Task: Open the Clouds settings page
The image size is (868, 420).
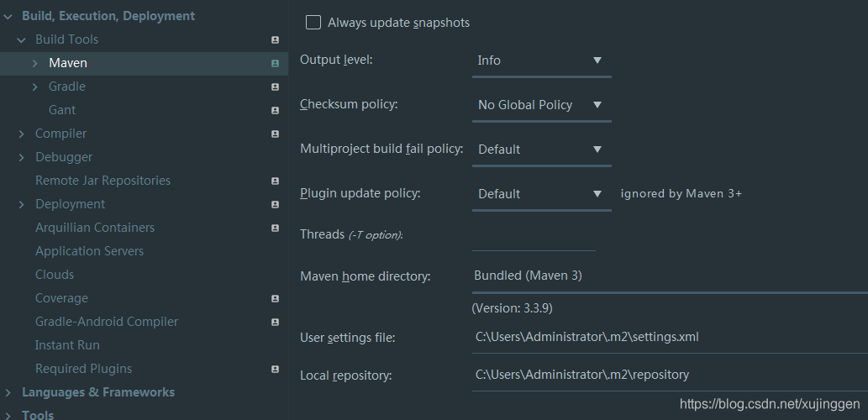Action: (55, 275)
